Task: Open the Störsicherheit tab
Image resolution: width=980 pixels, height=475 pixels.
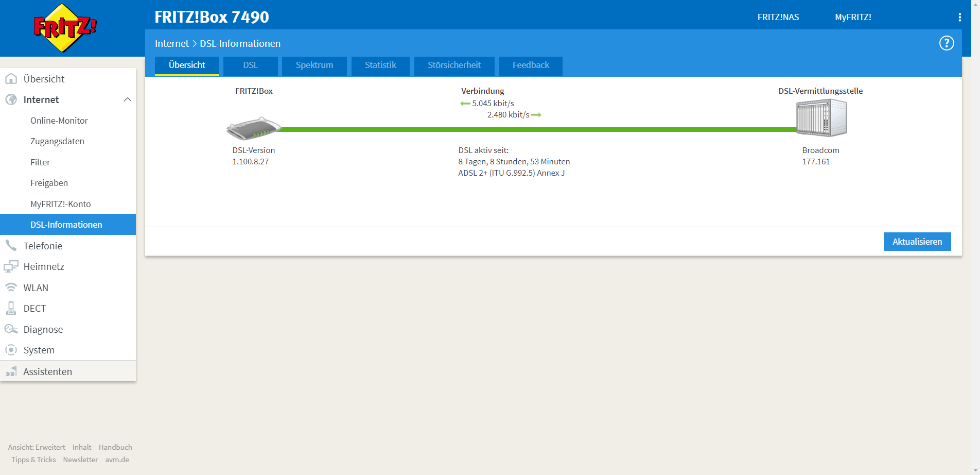Action: [454, 65]
